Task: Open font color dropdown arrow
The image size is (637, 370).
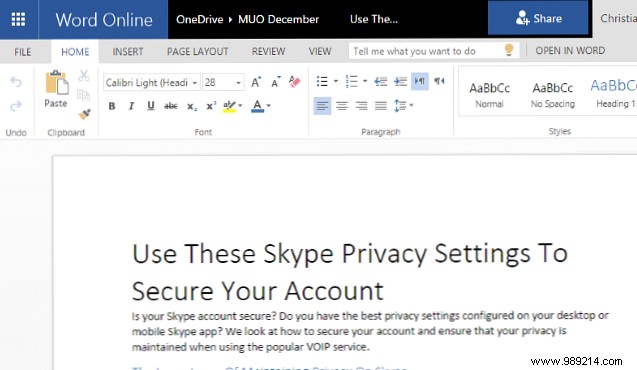Action: pos(268,106)
